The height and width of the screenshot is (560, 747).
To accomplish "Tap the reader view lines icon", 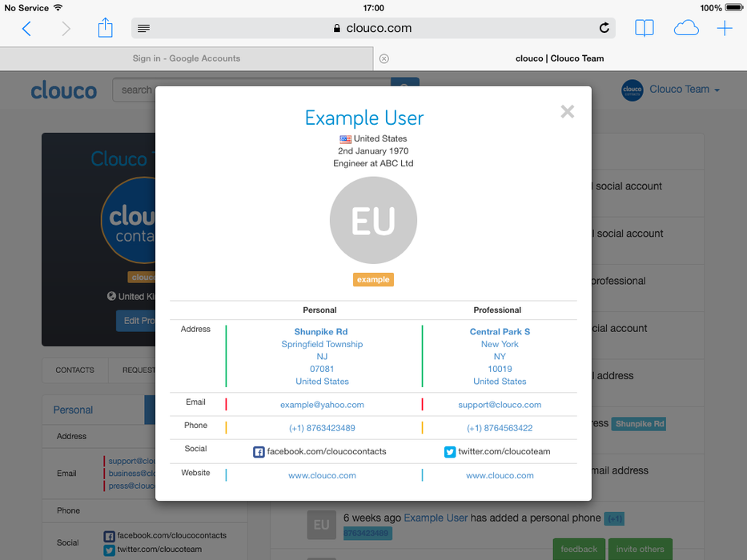I will [143, 29].
